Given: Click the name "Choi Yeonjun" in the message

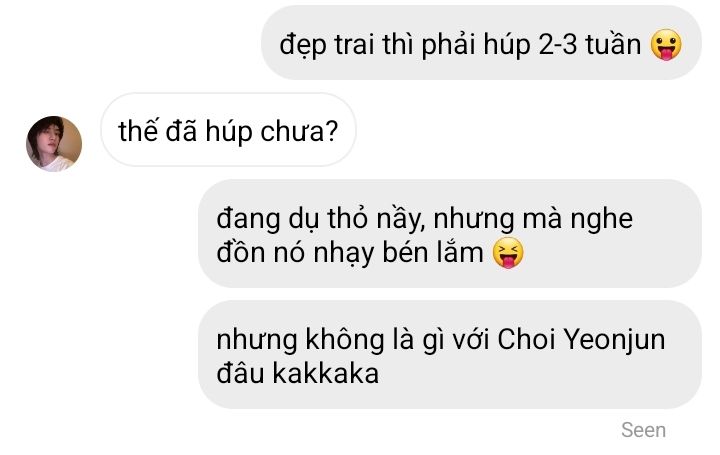Looking at the screenshot, I should pyautogui.click(x=581, y=340).
